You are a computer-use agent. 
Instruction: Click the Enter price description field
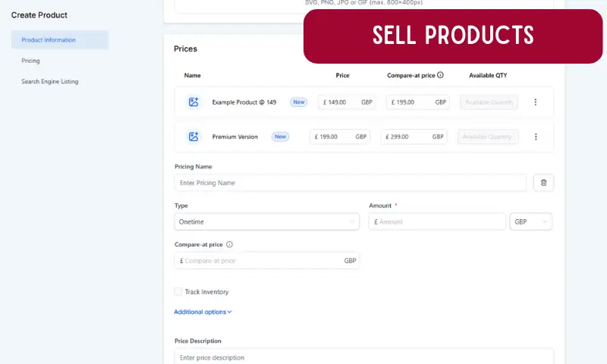(x=364, y=357)
